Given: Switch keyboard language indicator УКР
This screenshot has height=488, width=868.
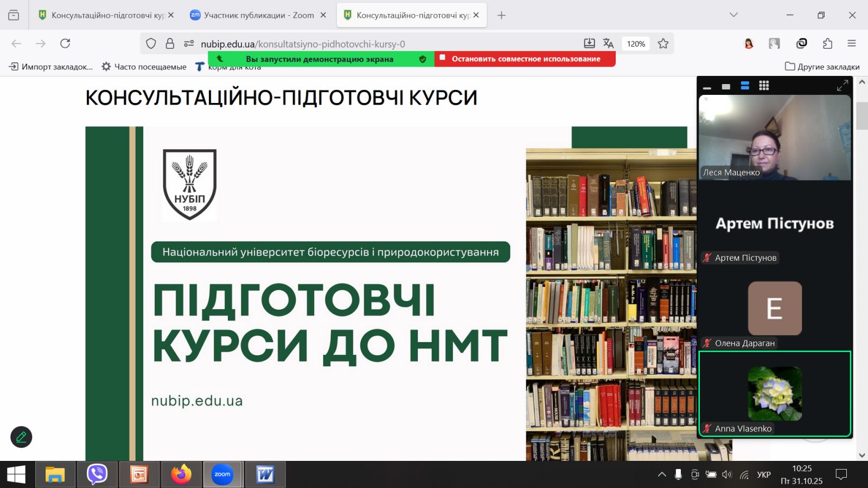Looking at the screenshot, I should tap(763, 474).
